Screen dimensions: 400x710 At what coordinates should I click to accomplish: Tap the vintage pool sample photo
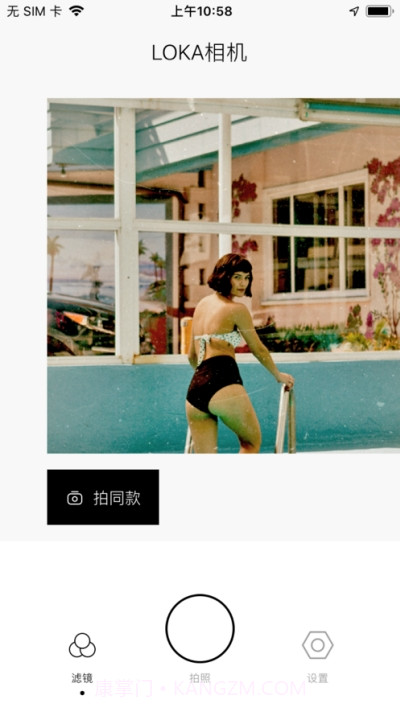pyautogui.click(x=223, y=276)
